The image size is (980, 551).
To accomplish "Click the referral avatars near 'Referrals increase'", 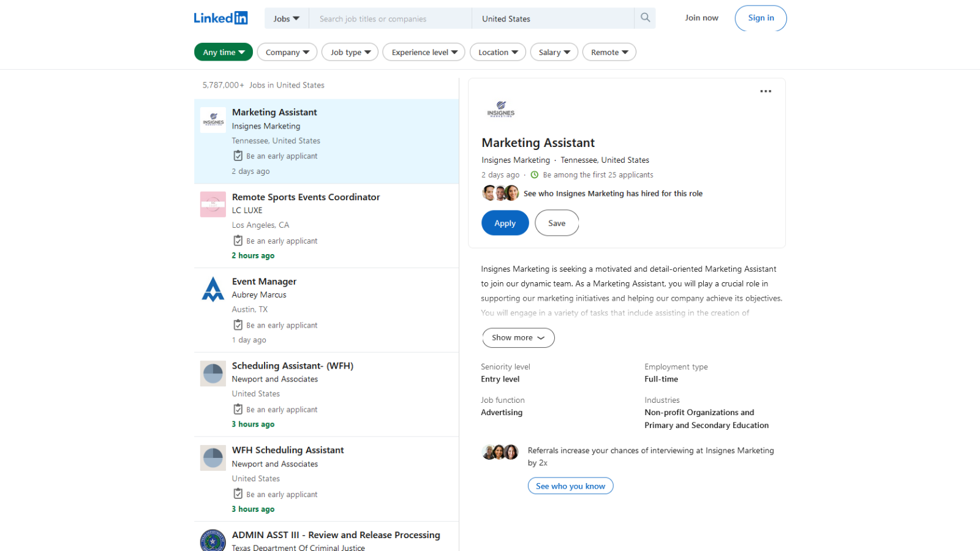I will point(500,452).
